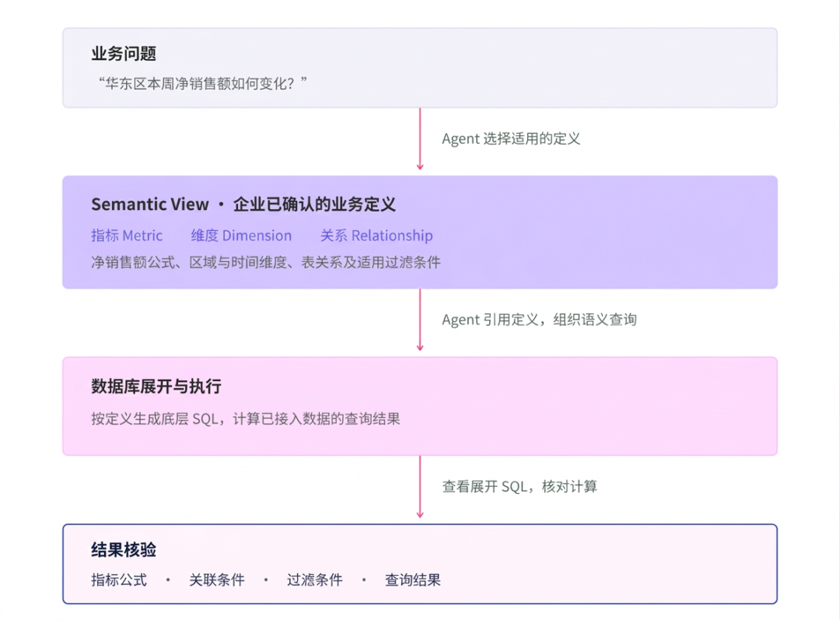Image resolution: width=840 pixels, height=620 pixels.
Task: Click the 指标 Metric label
Action: click(x=127, y=235)
